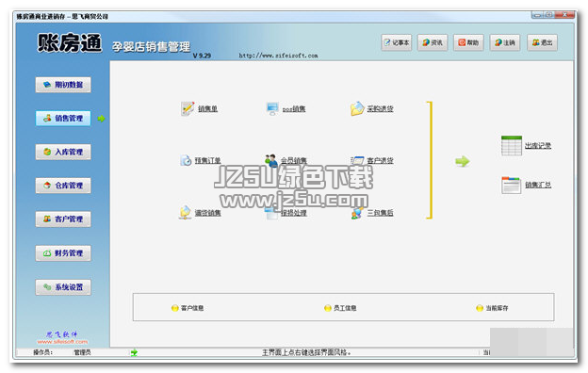This screenshot has width=588, height=373.
Task: Open 当前库存 in the bottom panel
Action: tap(497, 308)
